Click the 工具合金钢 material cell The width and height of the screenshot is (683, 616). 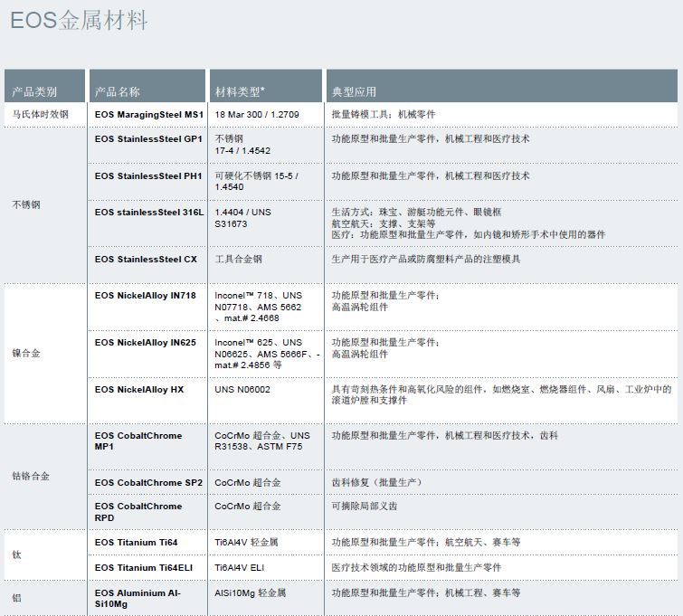238,260
